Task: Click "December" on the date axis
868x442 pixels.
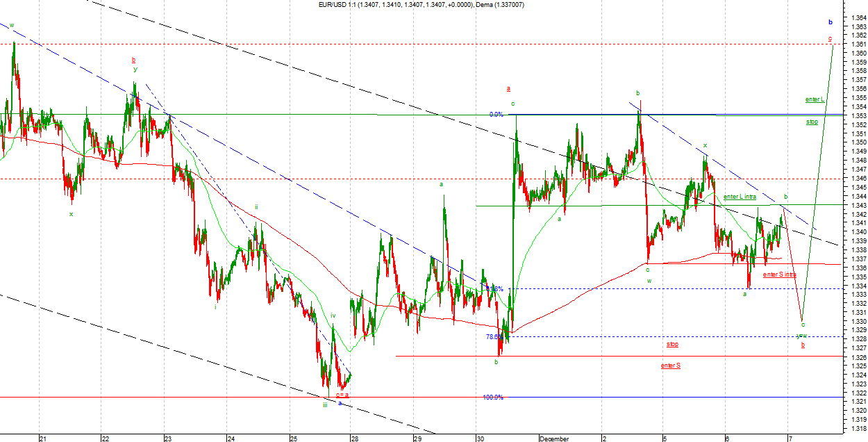Action: click(554, 439)
